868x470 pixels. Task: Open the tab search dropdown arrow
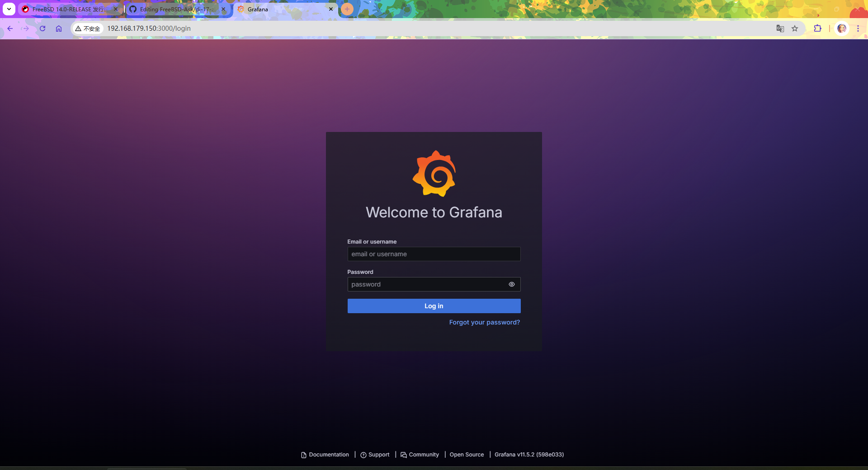tap(9, 9)
